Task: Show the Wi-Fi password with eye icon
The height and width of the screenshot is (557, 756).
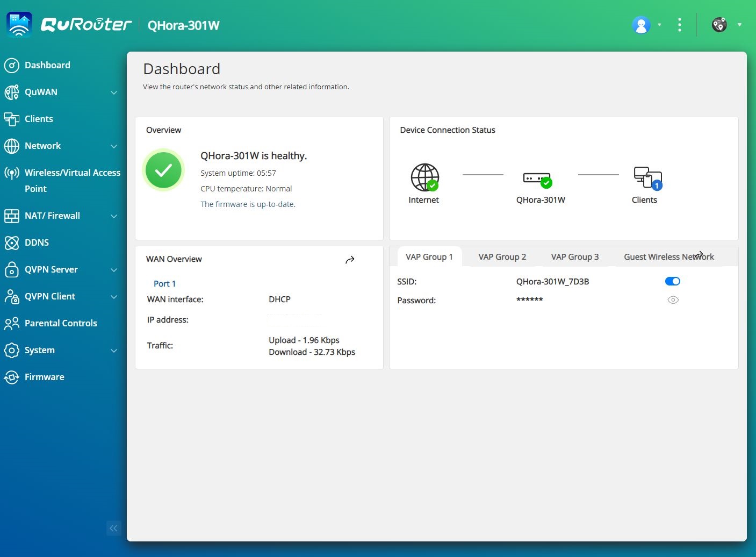Action: (673, 300)
